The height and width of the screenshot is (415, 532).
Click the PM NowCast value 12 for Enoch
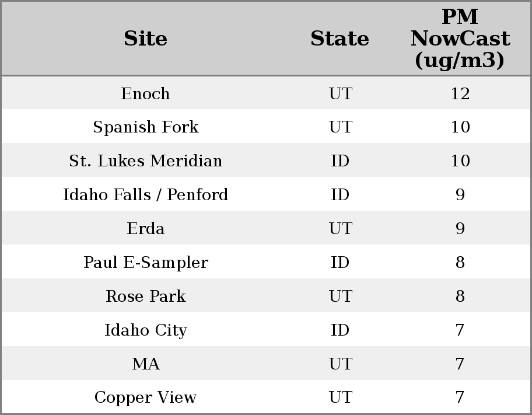coord(460,93)
